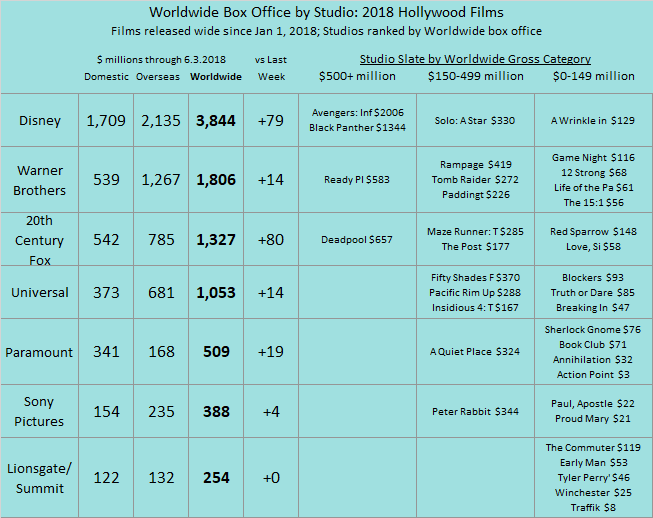Select Fifty Shades F $370 entry
This screenshot has width=653, height=518.
475,278
